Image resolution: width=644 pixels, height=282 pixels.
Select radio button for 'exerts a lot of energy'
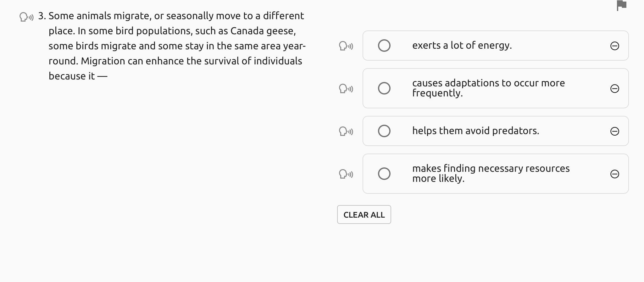coord(384,46)
